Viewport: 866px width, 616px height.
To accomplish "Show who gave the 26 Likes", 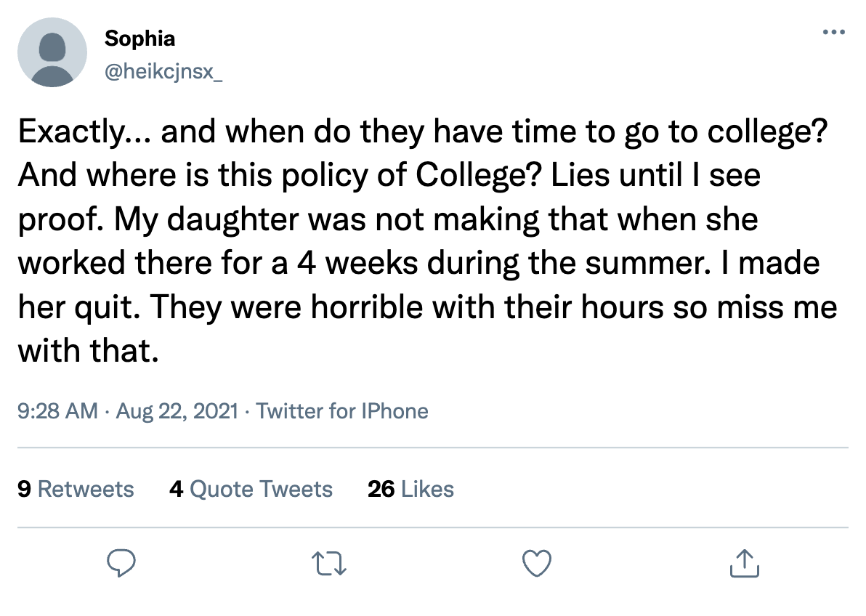I will 410,489.
